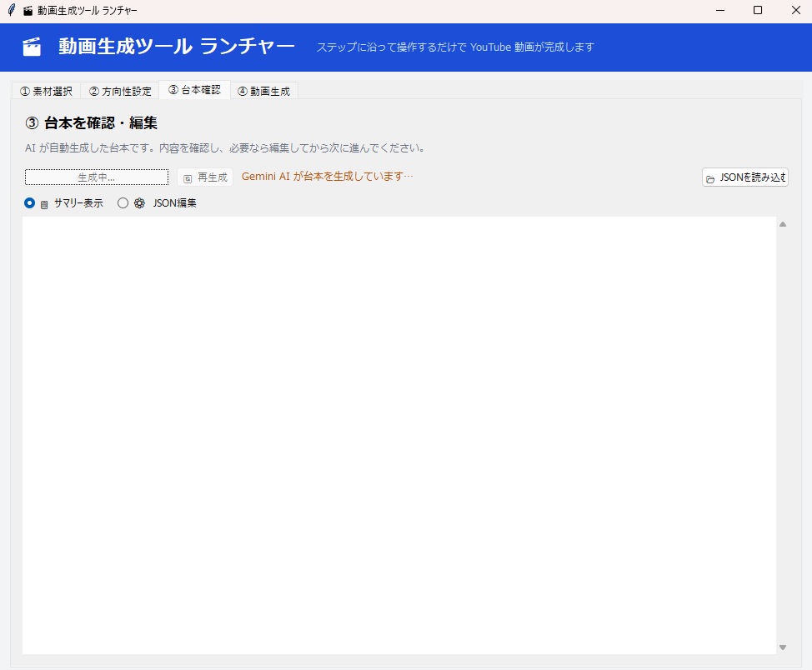Maximize the launcher window
The image size is (812, 670).
pyautogui.click(x=758, y=10)
